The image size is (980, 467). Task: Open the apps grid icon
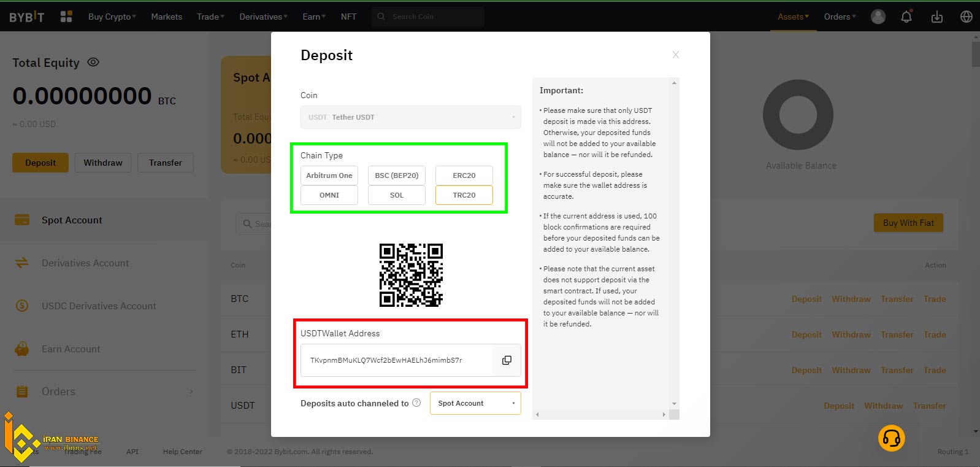click(66, 17)
